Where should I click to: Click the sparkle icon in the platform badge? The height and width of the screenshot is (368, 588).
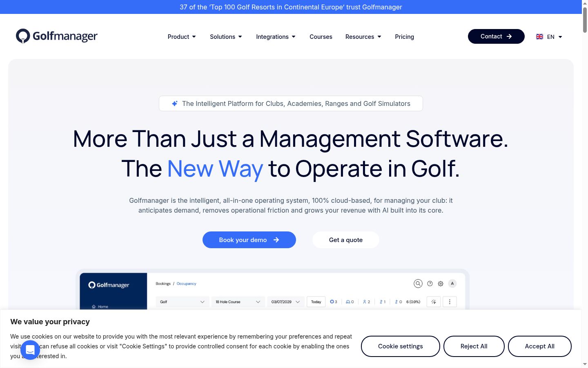[175, 103]
